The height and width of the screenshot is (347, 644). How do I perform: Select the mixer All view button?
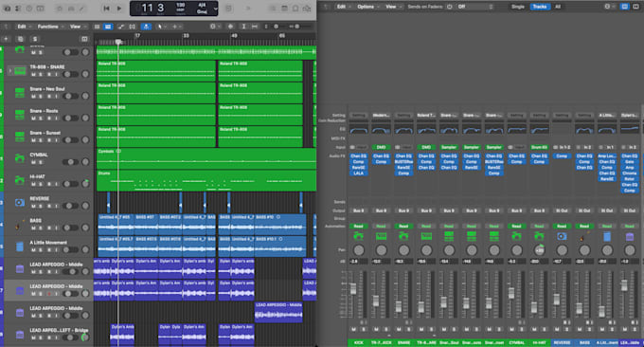click(x=558, y=7)
